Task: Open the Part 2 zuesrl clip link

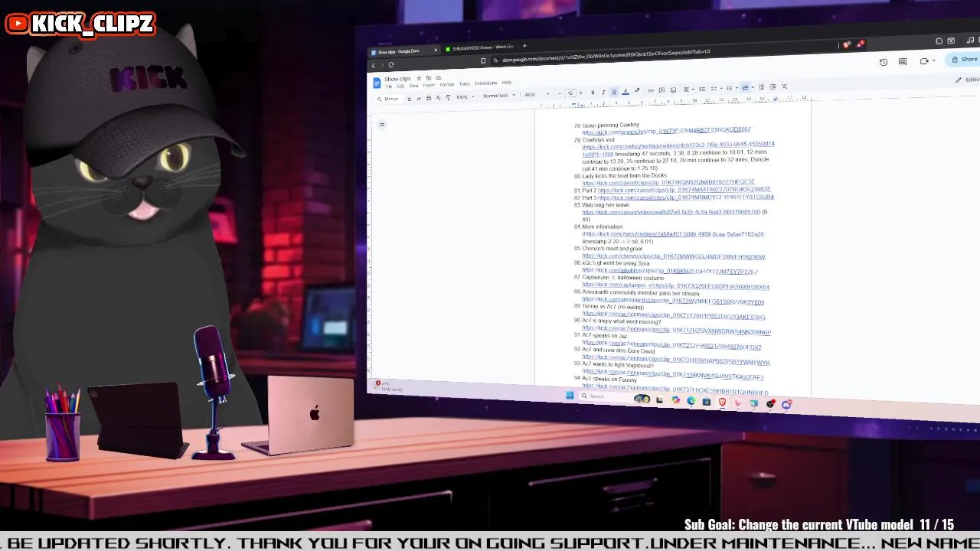Action: point(684,190)
